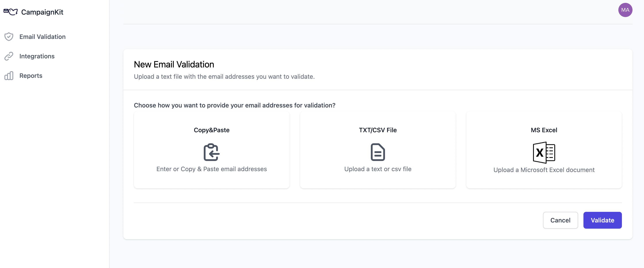Click the clipboard paste icon
This screenshot has height=268, width=644.
click(x=211, y=152)
